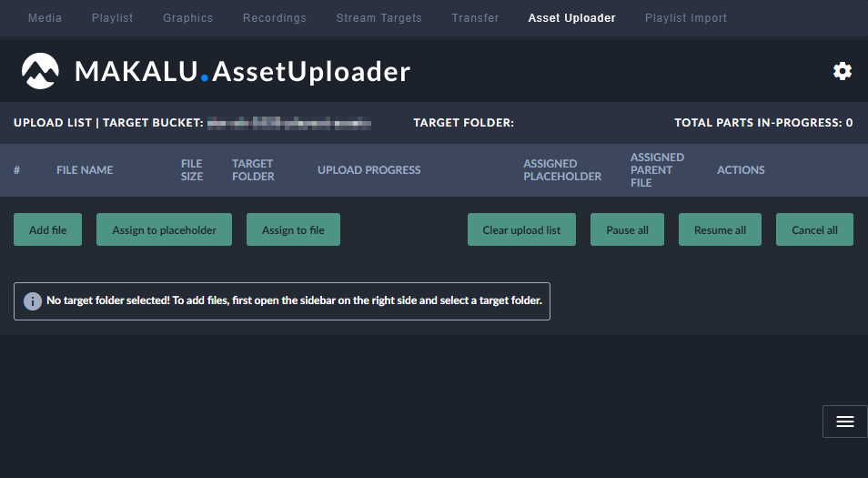Click the UPLOAD LIST | TARGET BUCKET label
868x478 pixels.
click(108, 122)
